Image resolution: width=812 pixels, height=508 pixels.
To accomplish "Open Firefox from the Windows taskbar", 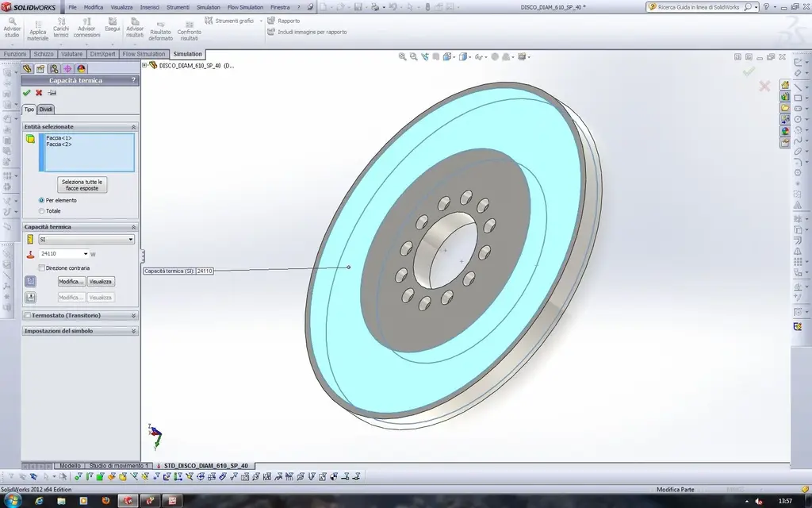I will pyautogui.click(x=105, y=501).
